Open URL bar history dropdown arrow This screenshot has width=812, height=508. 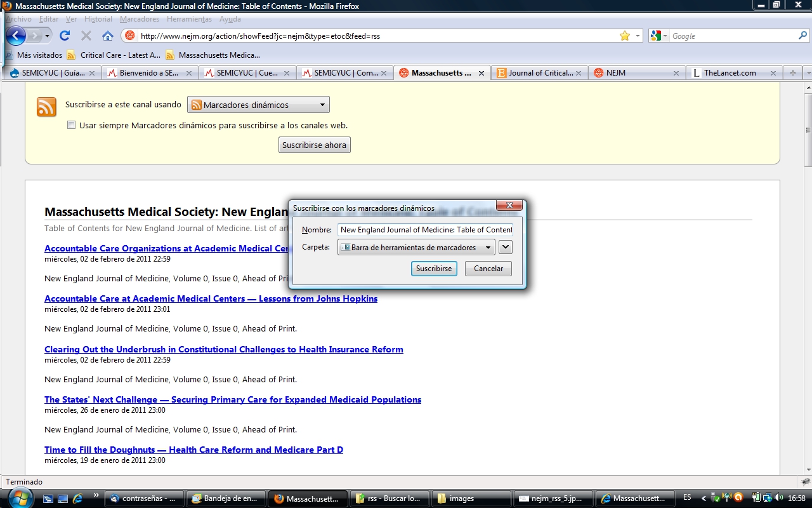point(638,36)
